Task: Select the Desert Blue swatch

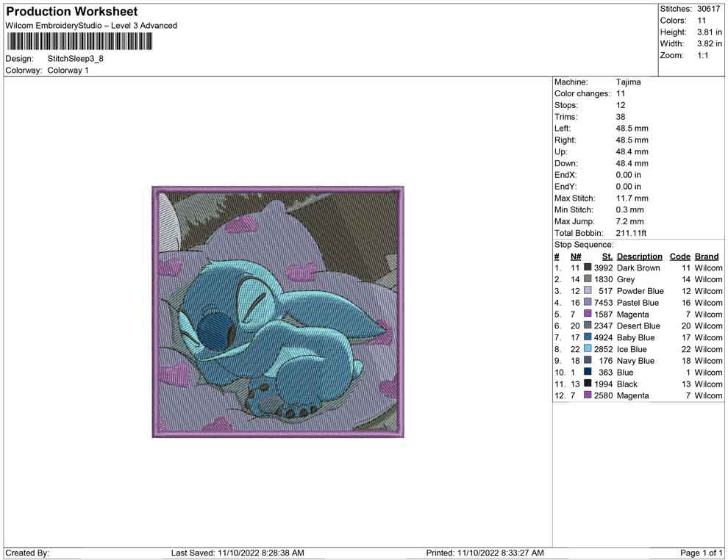Action: pos(588,326)
